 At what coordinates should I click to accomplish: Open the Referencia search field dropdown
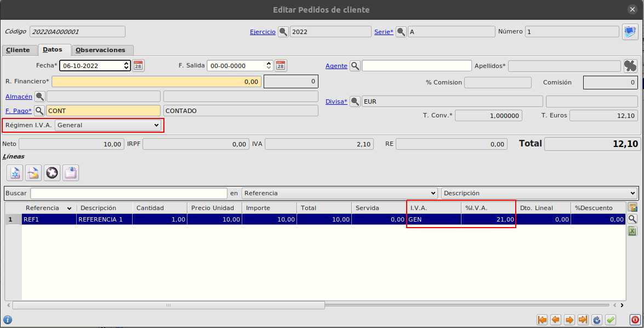pyautogui.click(x=340, y=193)
